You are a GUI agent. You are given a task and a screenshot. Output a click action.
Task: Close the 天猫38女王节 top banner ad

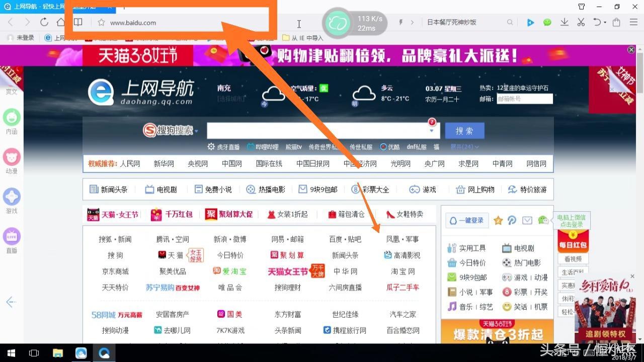[x=631, y=50]
